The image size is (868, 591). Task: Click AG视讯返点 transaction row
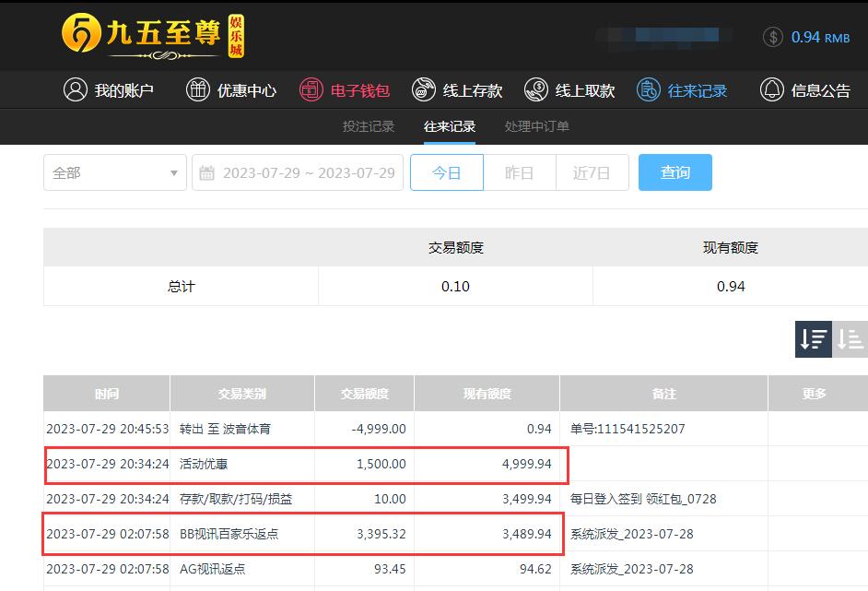pos(455,568)
